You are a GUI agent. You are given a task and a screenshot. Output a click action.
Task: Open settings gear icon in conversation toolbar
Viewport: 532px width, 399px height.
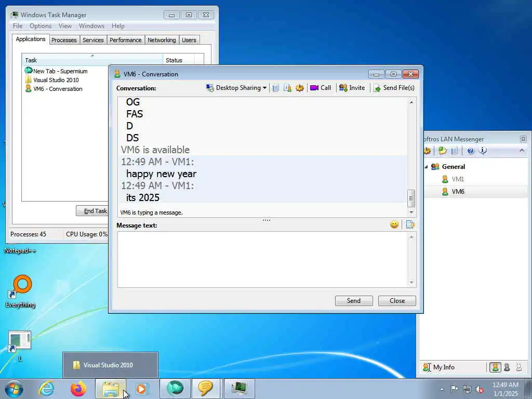pyautogui.click(x=299, y=88)
